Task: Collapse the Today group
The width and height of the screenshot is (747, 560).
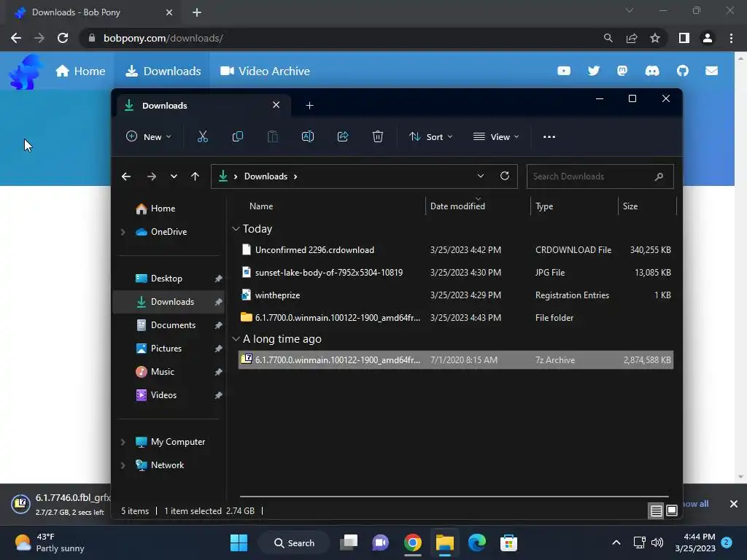Action: 236,229
